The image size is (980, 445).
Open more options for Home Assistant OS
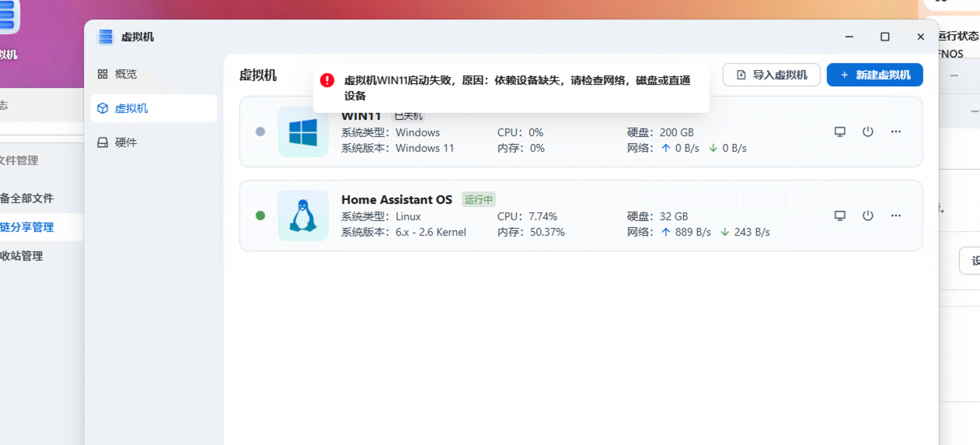[x=895, y=215]
